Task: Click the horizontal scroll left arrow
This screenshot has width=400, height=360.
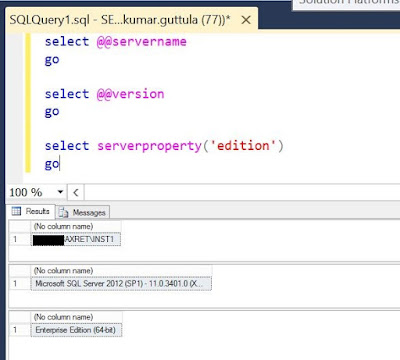Action: pos(76,192)
